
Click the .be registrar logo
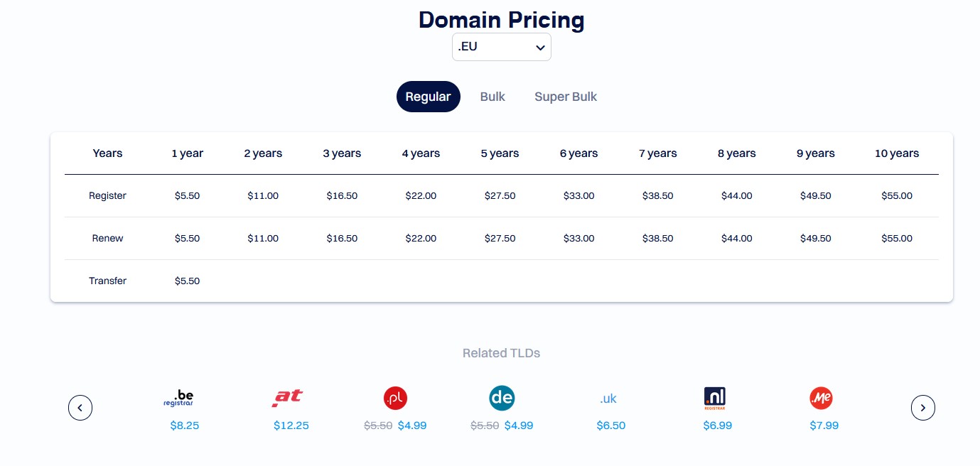[x=178, y=399]
